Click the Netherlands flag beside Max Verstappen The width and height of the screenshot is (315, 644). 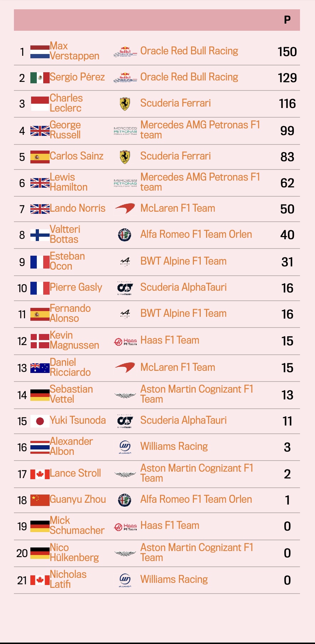40,52
